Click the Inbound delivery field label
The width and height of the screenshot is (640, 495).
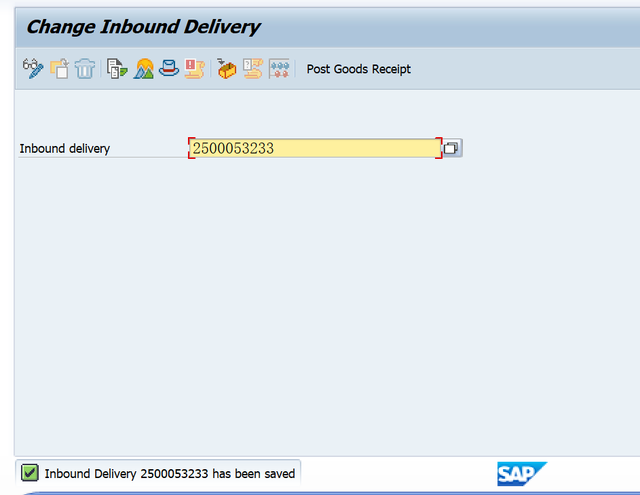coord(64,149)
